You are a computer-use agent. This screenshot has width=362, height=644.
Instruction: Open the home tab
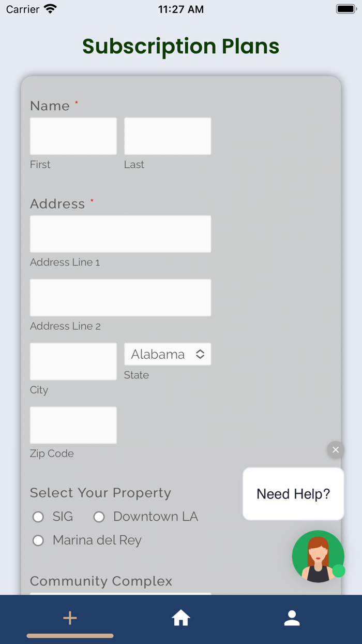click(x=181, y=618)
